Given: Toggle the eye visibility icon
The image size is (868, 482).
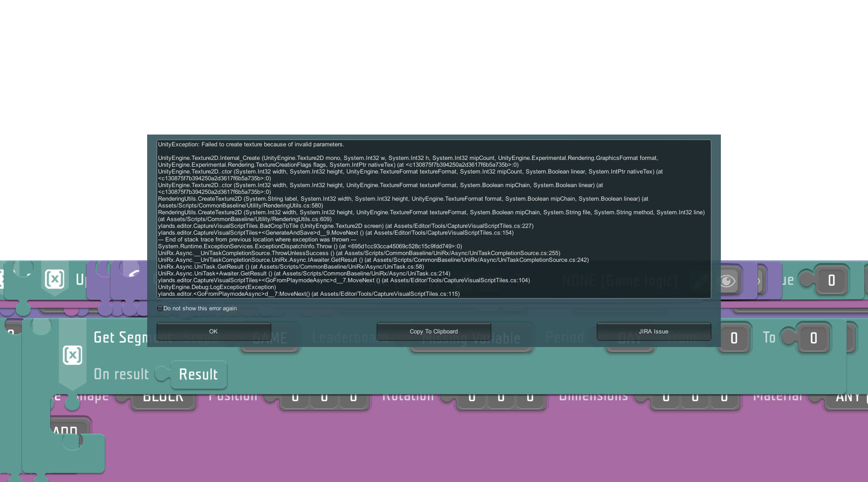Looking at the screenshot, I should (727, 281).
